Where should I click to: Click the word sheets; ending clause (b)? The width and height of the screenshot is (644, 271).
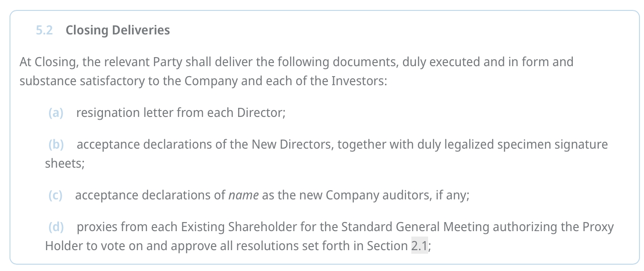[65, 164]
